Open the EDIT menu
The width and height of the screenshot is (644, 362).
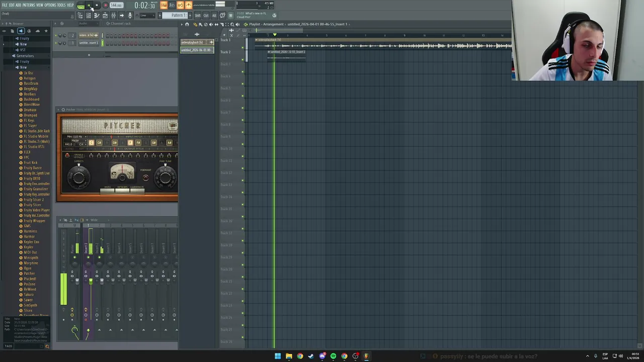pyautogui.click(x=12, y=5)
